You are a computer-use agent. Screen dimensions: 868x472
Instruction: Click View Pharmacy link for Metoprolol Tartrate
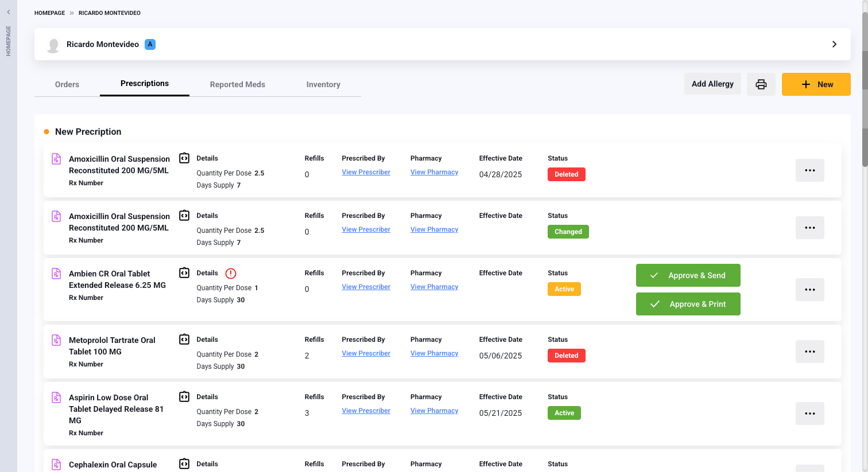click(434, 353)
